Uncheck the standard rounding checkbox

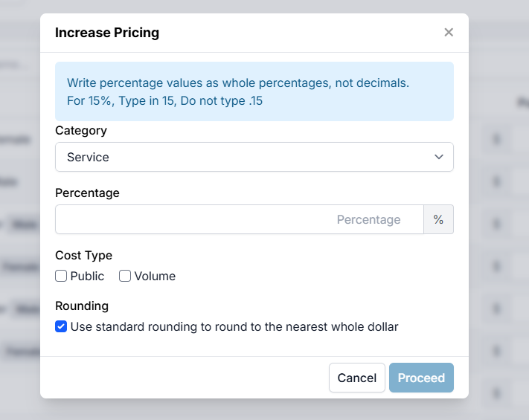pyautogui.click(x=61, y=327)
